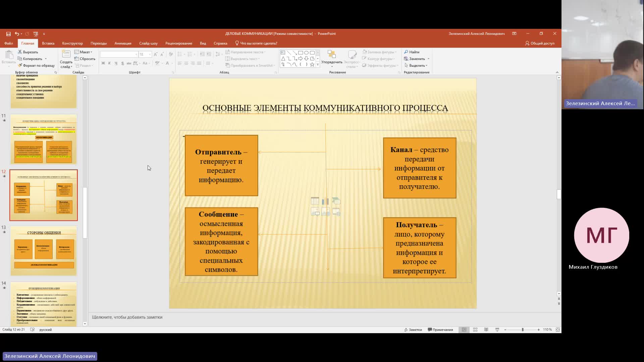Viewport: 644px width, 362px height.
Task: Click Найти to search the presentation
Action: 412,52
